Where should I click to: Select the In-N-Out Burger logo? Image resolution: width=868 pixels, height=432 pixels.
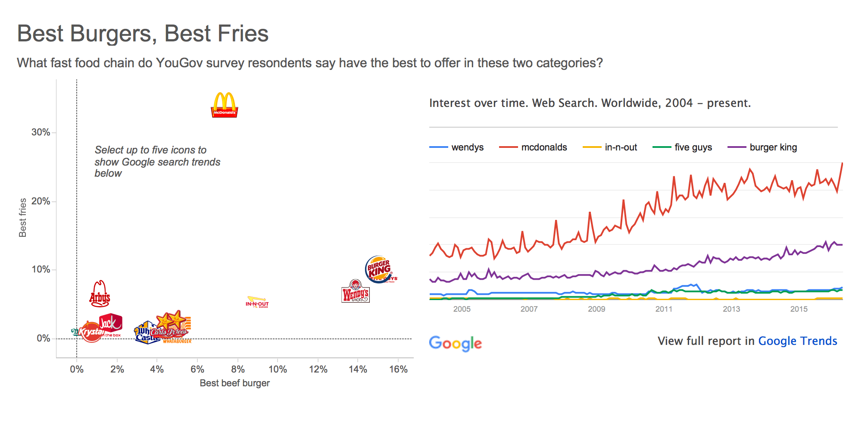(x=257, y=302)
